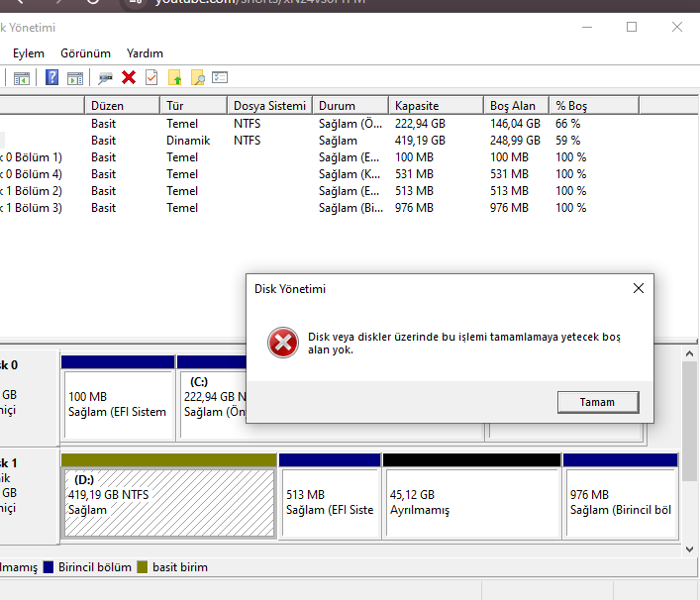Maximize the Disk Yönetimi window
This screenshot has height=600, width=700.
pyautogui.click(x=632, y=28)
